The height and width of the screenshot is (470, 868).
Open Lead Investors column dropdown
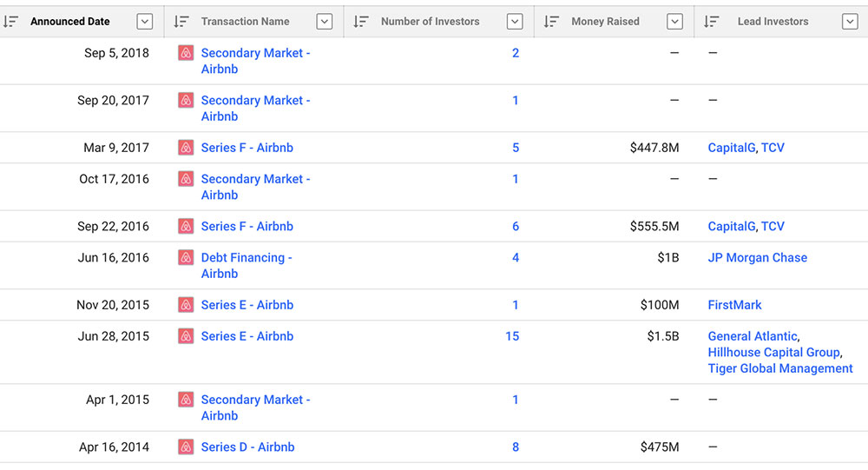(x=850, y=22)
